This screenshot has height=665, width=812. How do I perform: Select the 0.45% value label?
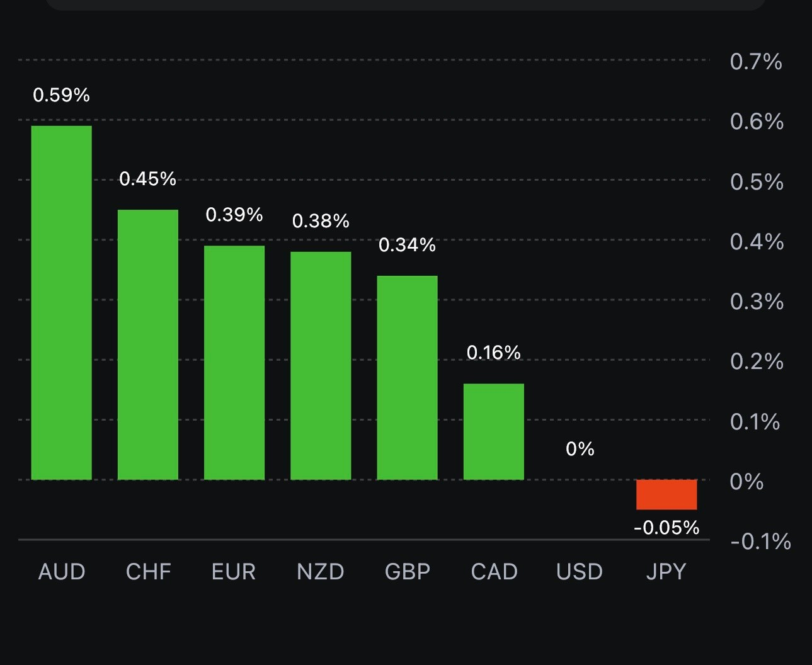click(147, 179)
